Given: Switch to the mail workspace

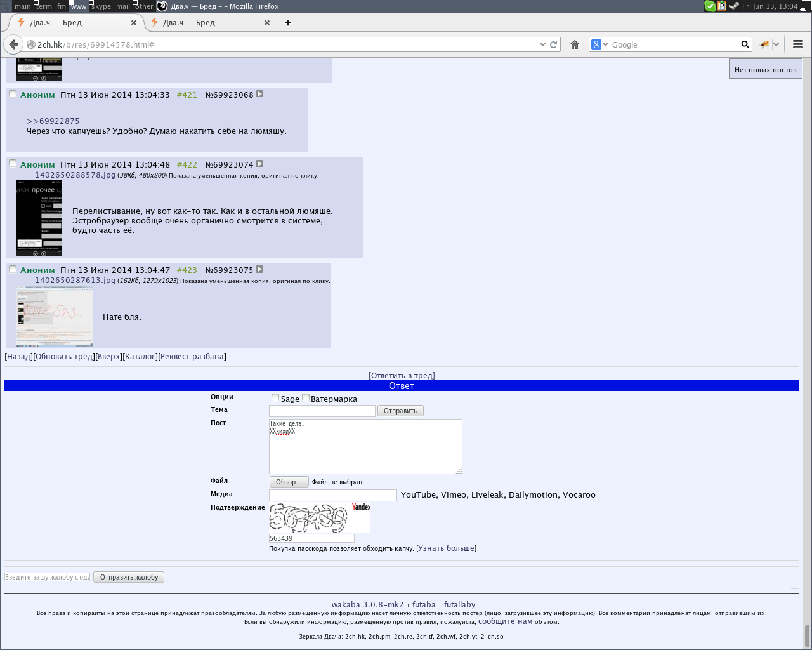Looking at the screenshot, I should pos(123,6).
